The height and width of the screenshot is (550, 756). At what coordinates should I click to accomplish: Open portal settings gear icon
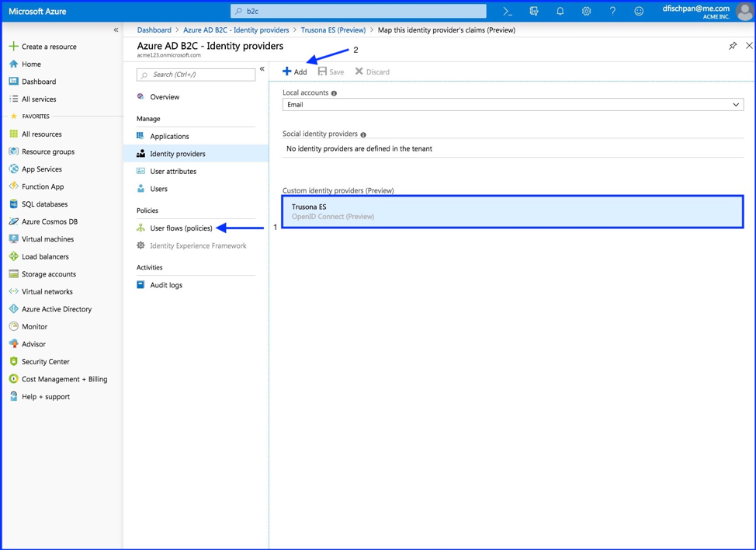point(586,11)
